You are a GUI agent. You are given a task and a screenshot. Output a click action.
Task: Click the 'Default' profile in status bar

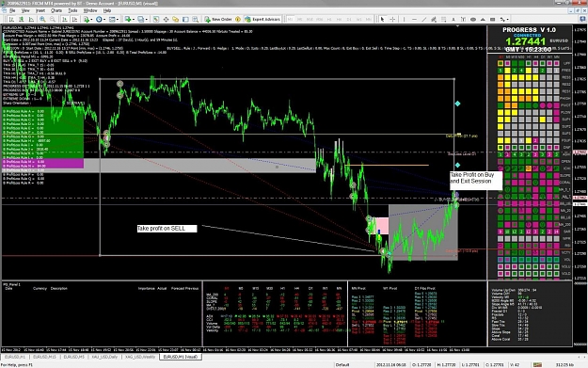(342, 364)
